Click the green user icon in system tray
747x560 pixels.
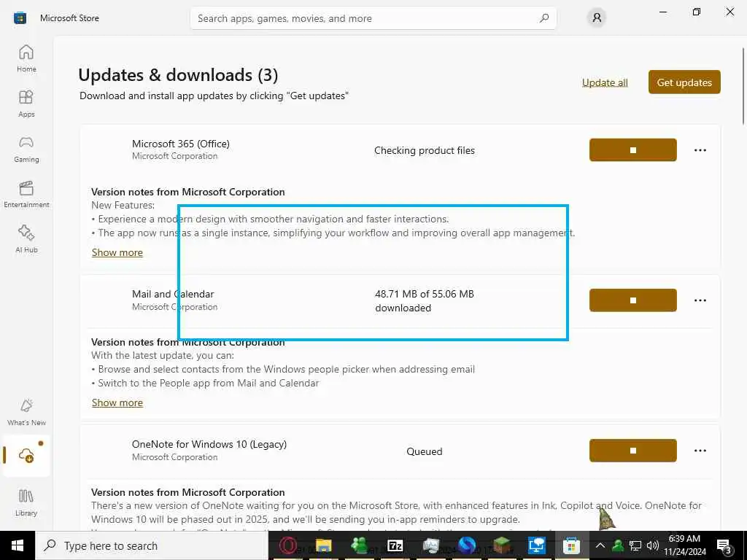[618, 545]
